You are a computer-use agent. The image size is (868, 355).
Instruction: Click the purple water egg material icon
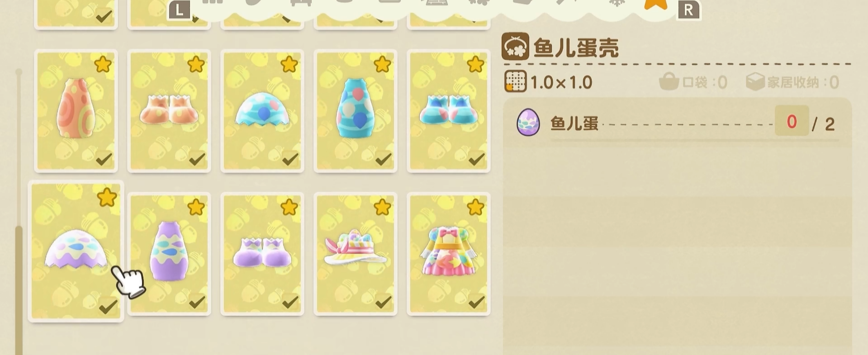pos(528,122)
